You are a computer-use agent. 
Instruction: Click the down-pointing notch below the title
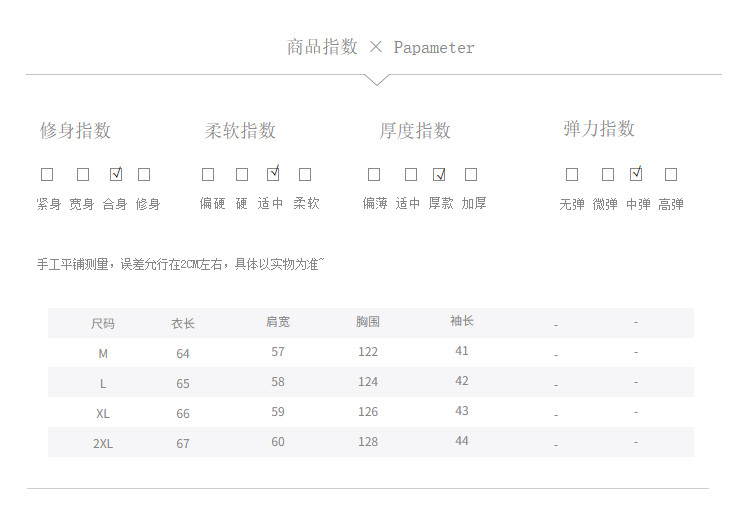click(377, 80)
